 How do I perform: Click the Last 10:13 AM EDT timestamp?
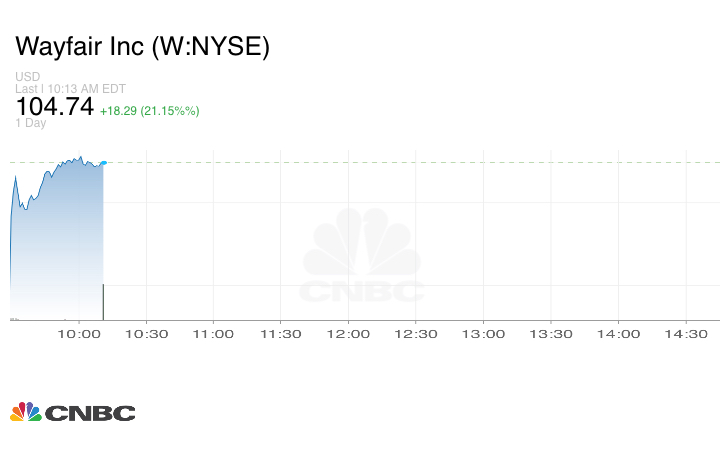point(68,88)
